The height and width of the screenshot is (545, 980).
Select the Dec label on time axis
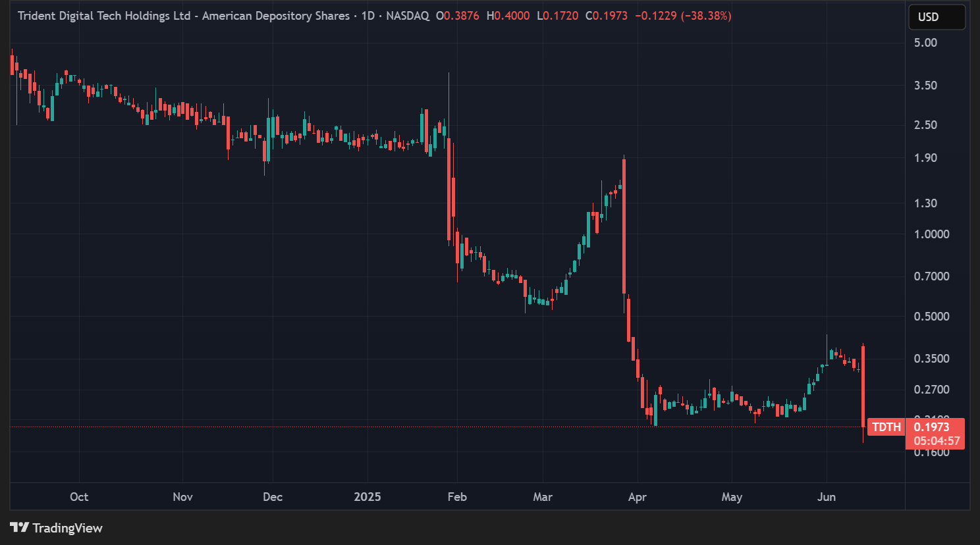(x=273, y=497)
